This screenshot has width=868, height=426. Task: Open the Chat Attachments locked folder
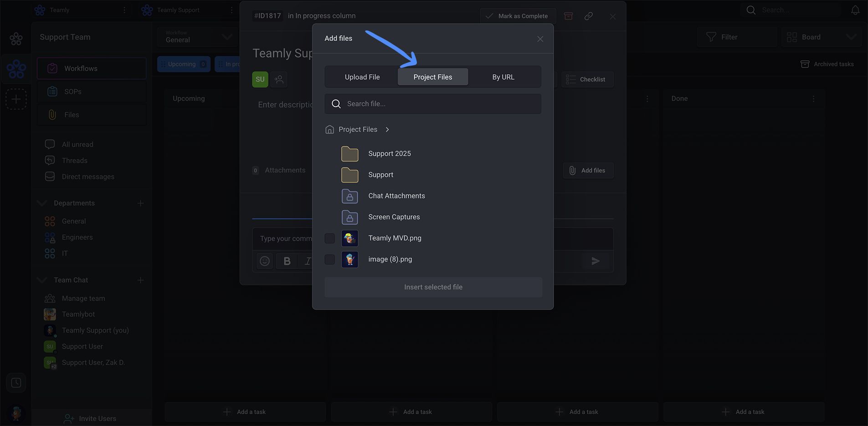point(396,196)
